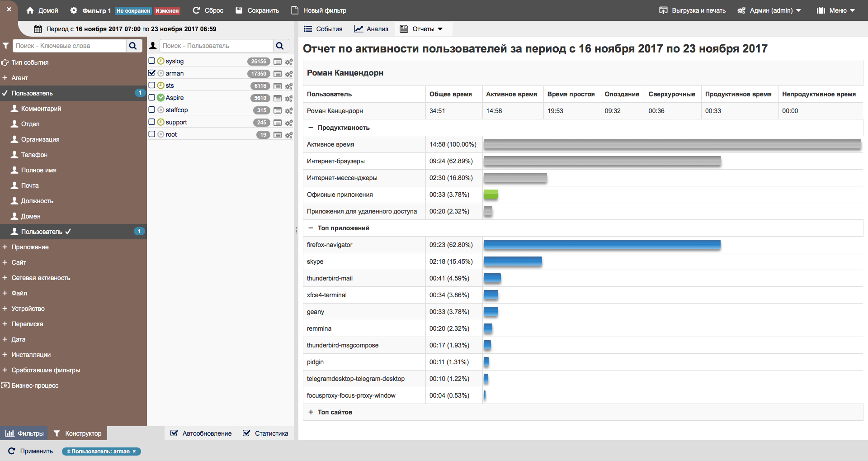Click the list icon in syslog row
Image resolution: width=868 pixels, height=461 pixels.
[x=278, y=62]
